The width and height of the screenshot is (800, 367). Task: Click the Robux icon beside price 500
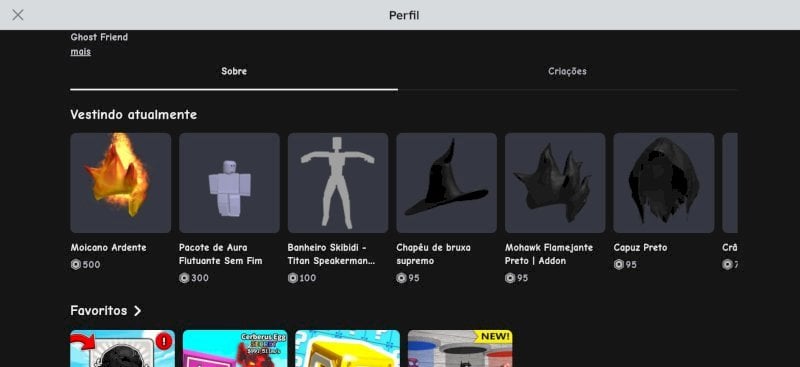tap(76, 265)
